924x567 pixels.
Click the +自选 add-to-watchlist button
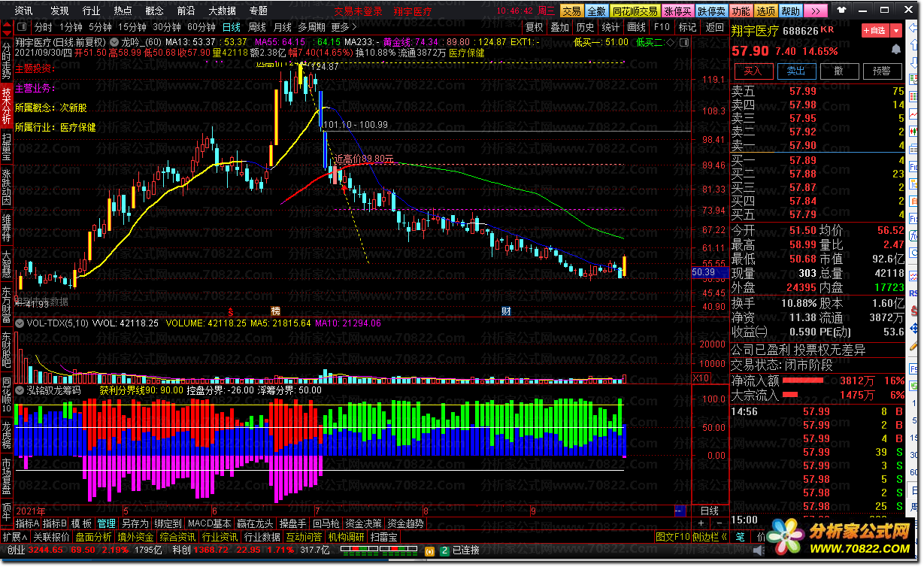(x=875, y=31)
